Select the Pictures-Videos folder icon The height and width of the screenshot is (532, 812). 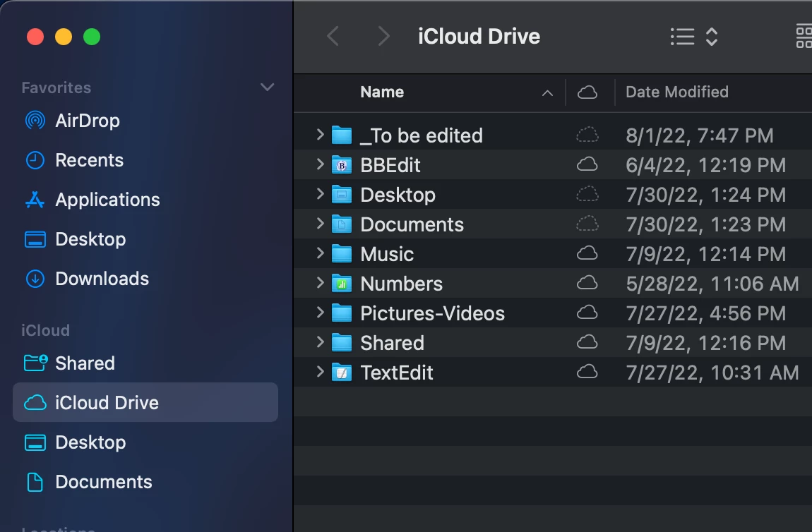click(342, 313)
